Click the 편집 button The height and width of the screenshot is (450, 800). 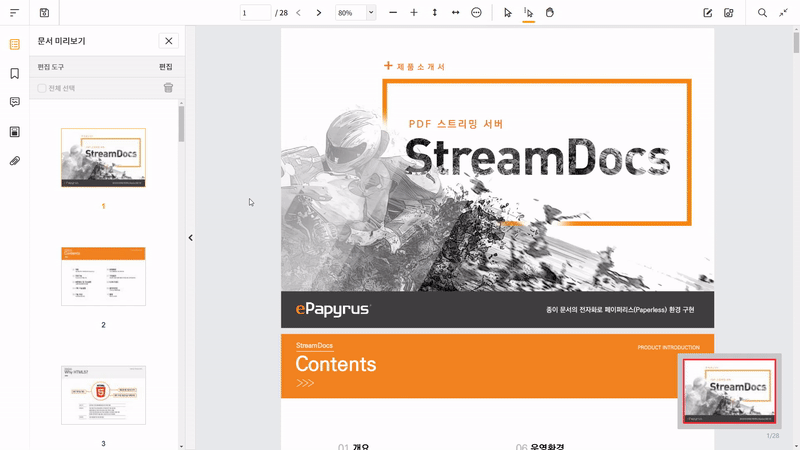(x=166, y=67)
